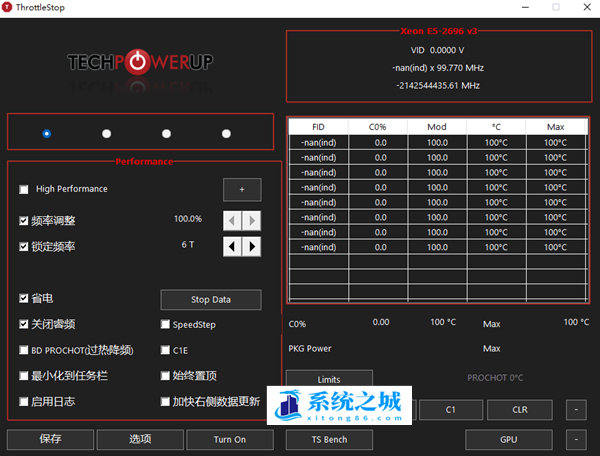Toggle the 频率调整 checkbox
The width and height of the screenshot is (600, 456).
[24, 221]
